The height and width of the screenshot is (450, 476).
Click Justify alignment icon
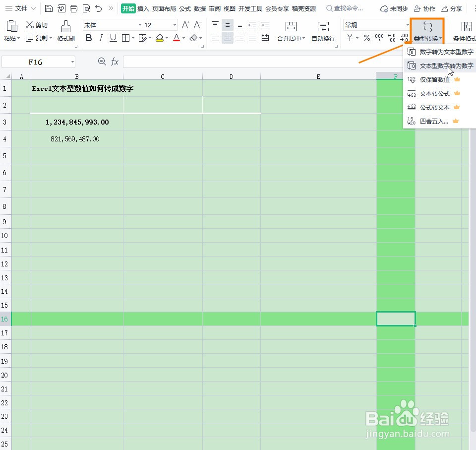[x=252, y=38]
